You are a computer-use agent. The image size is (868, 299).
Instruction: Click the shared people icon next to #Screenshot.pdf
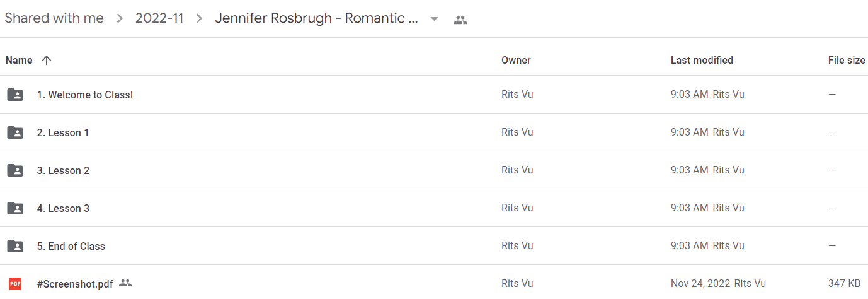point(125,283)
